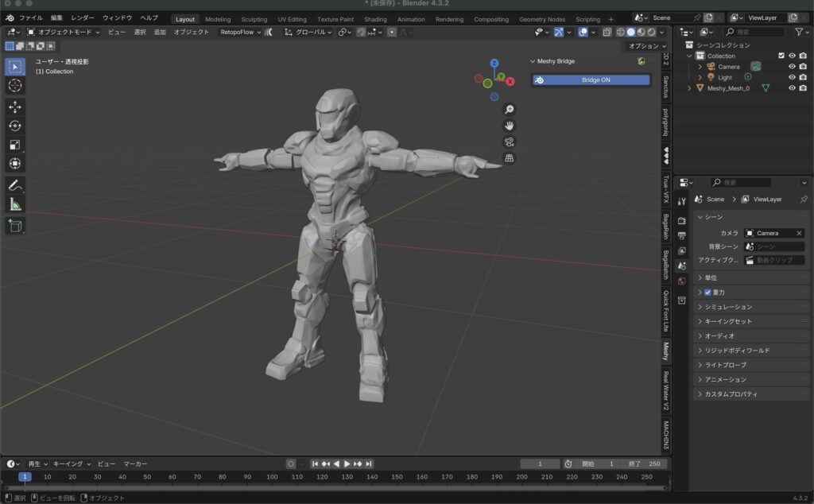The width and height of the screenshot is (814, 504).
Task: Switch to Shading workspace tab
Action: click(x=375, y=19)
